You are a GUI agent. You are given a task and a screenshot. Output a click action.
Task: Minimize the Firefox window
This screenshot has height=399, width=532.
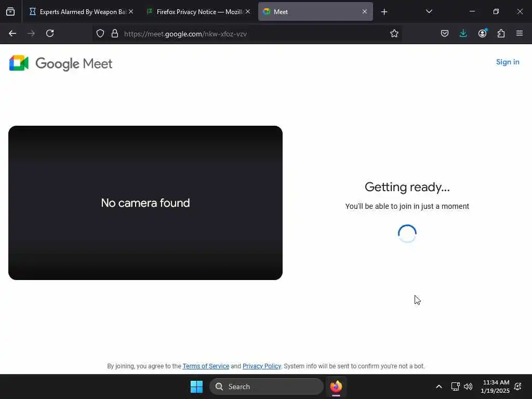pos(472,11)
